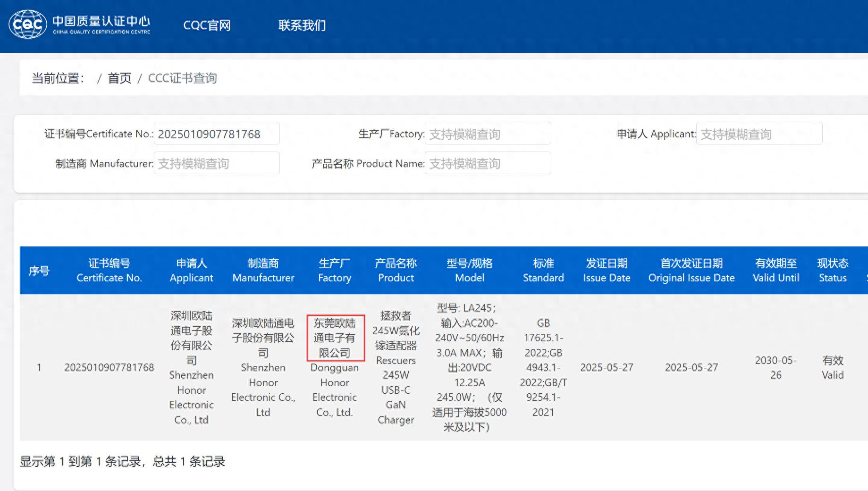The image size is (868, 491).
Task: Click the CCC证书查询 breadcrumb
Action: coord(182,78)
